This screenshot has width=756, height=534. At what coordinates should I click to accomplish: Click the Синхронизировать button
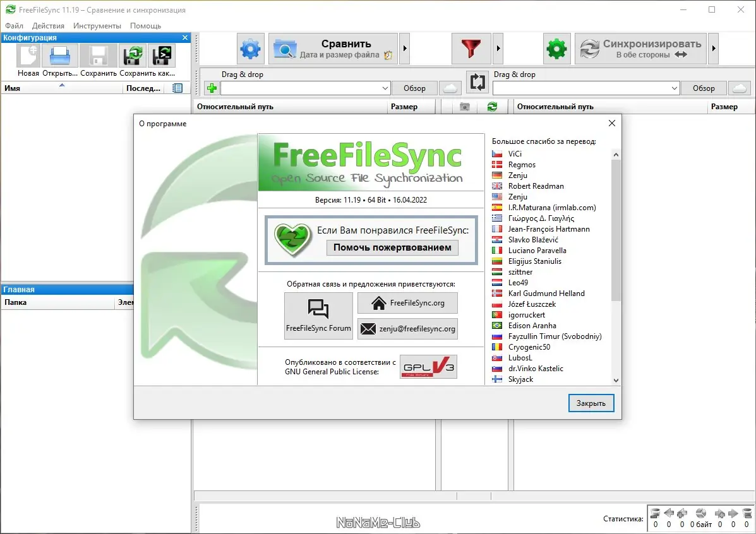[x=640, y=49]
